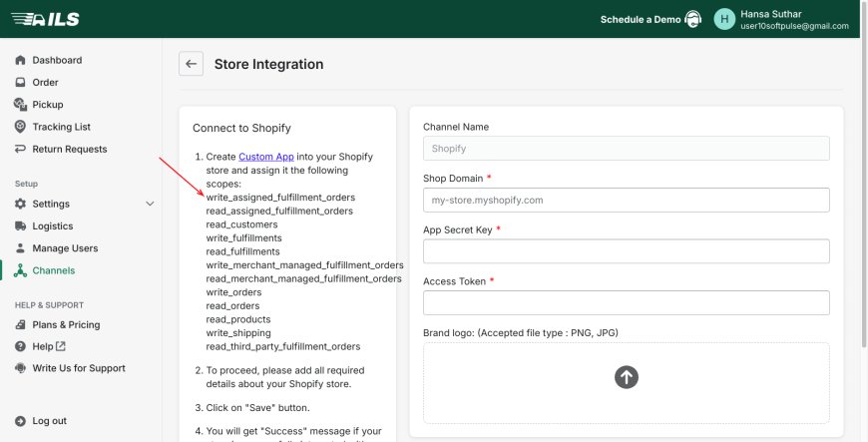Click the Brand logo upload area
Viewport: 868px width, 442px height.
point(627,383)
